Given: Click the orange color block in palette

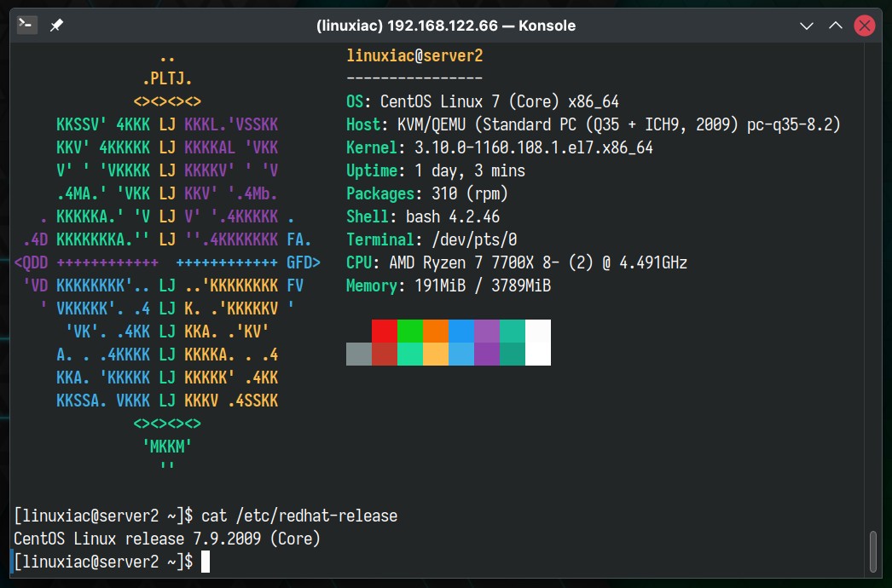Looking at the screenshot, I should pyautogui.click(x=436, y=331).
